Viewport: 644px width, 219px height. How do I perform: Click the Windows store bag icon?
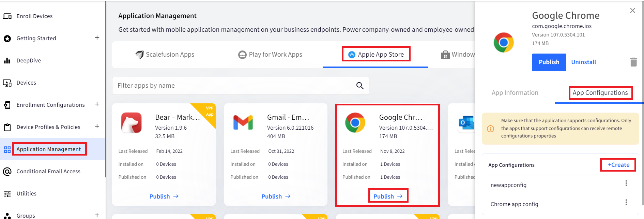click(445, 55)
